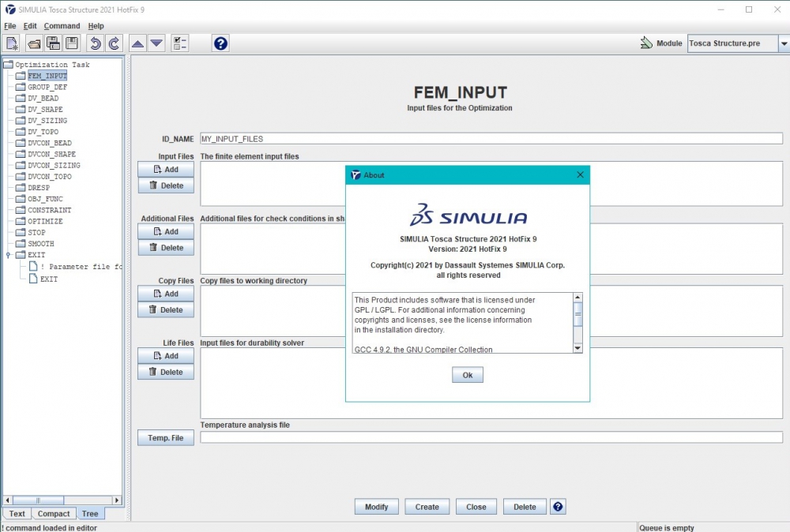Viewport: 790px width, 532px height.
Task: Open the Edit menu
Action: pos(30,26)
